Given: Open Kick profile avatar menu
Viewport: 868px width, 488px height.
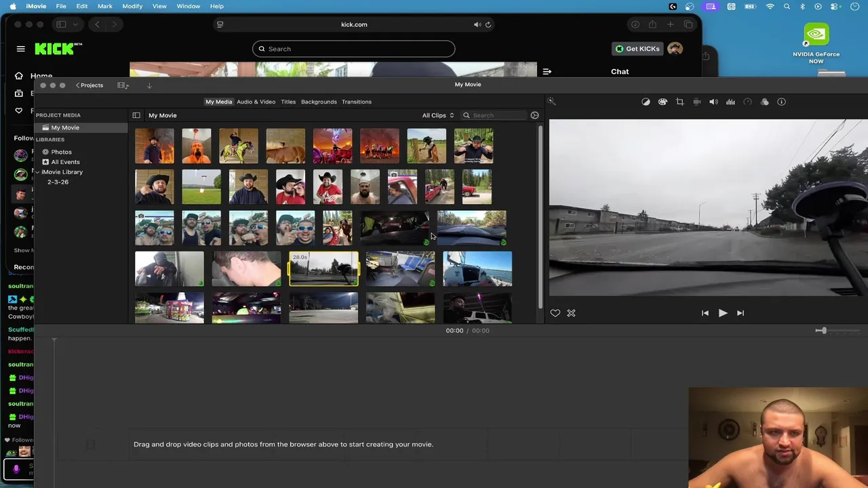Looking at the screenshot, I should 675,49.
